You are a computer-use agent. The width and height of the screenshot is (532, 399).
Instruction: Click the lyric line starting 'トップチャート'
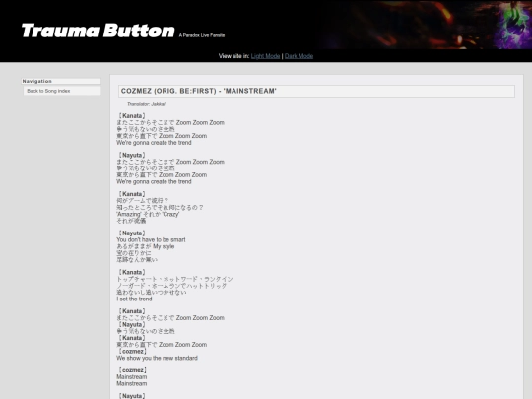point(174,279)
